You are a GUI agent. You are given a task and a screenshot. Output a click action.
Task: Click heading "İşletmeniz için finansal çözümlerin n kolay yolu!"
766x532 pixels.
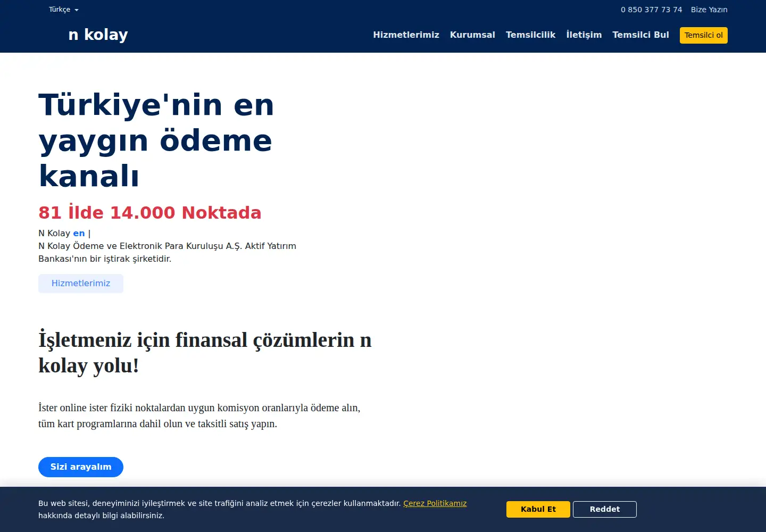click(x=205, y=353)
